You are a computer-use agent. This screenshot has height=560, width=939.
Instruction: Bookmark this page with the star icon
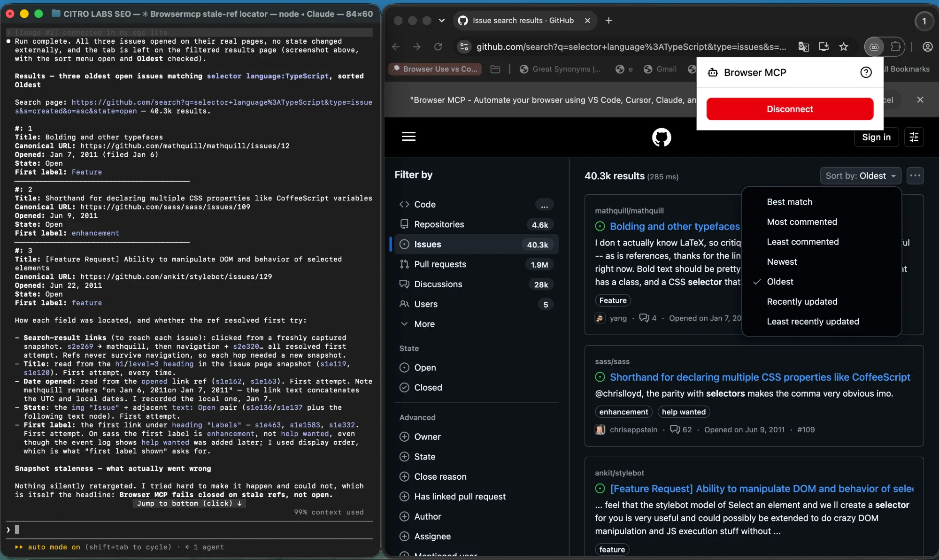pos(844,46)
